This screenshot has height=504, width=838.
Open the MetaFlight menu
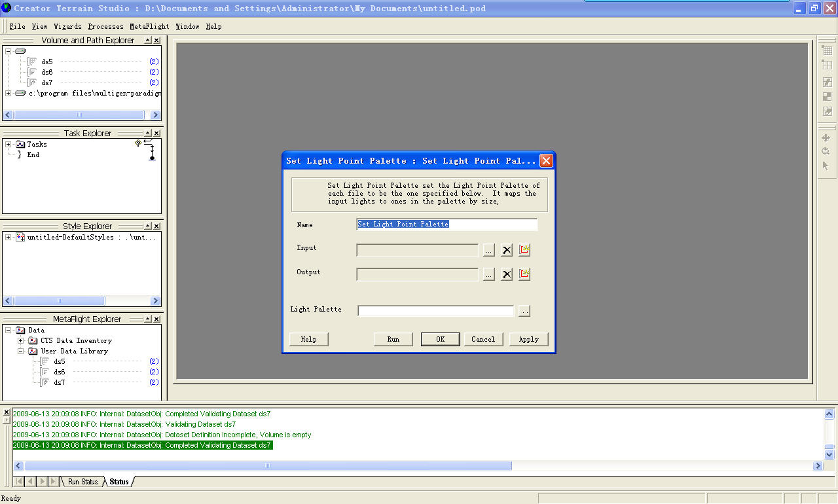point(149,27)
